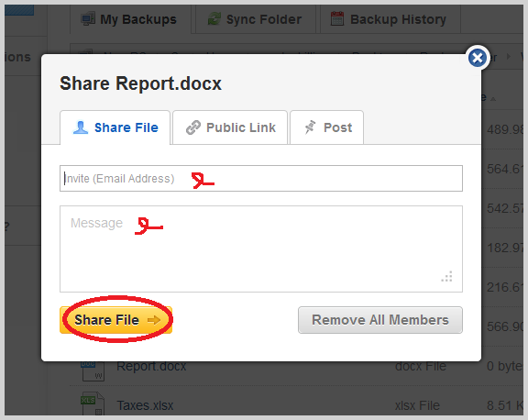Click the yellow Share File button
The width and height of the screenshot is (528, 420).
(x=115, y=320)
